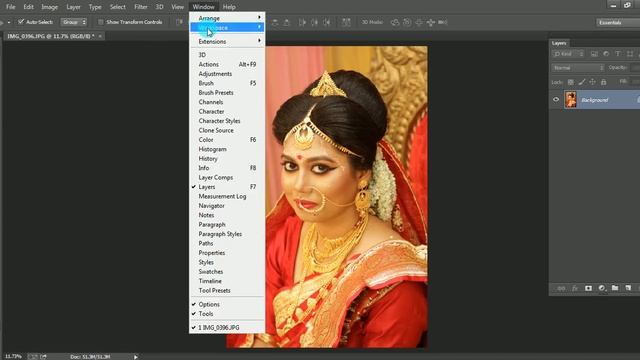Image resolution: width=640 pixels, height=360 pixels.
Task: Click the filter for type layers icon
Action: pyautogui.click(x=618, y=54)
